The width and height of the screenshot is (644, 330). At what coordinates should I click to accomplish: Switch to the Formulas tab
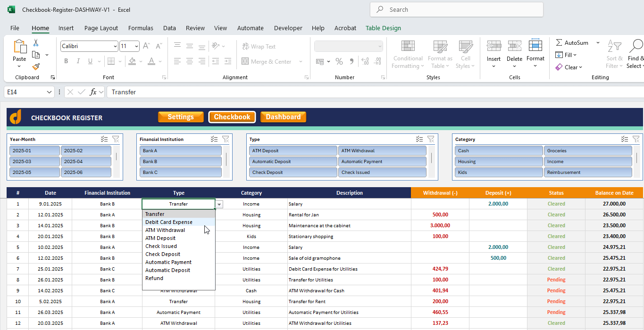(x=141, y=28)
